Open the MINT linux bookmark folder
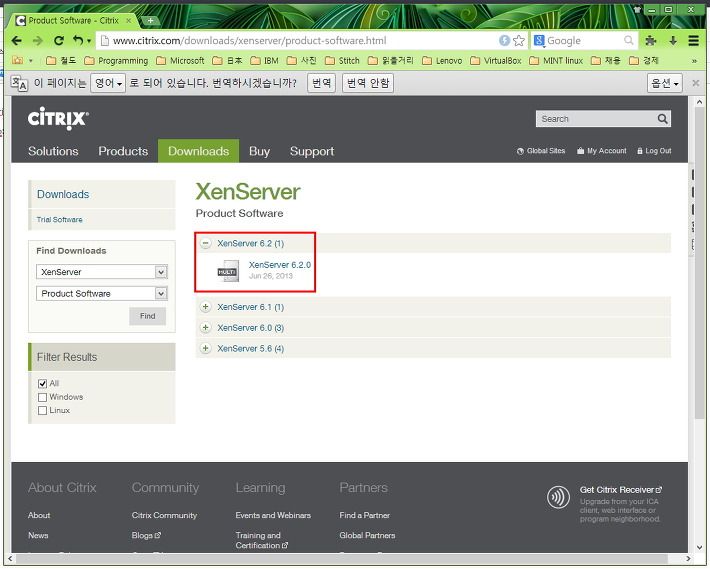Viewport: 710px width, 569px height. pos(556,61)
